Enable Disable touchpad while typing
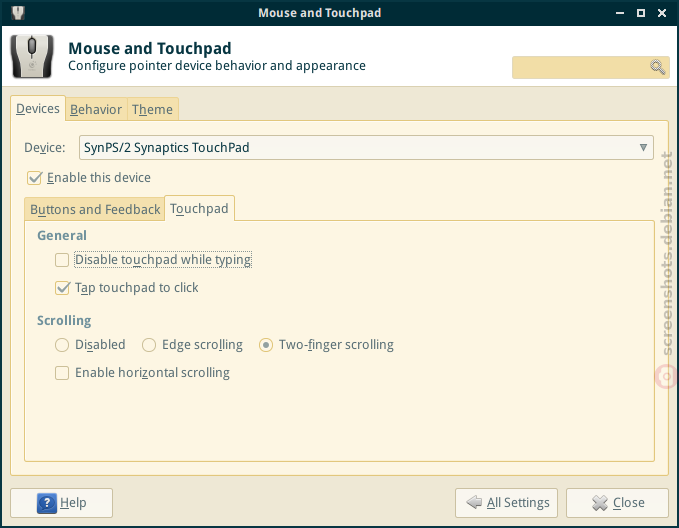 [62, 260]
